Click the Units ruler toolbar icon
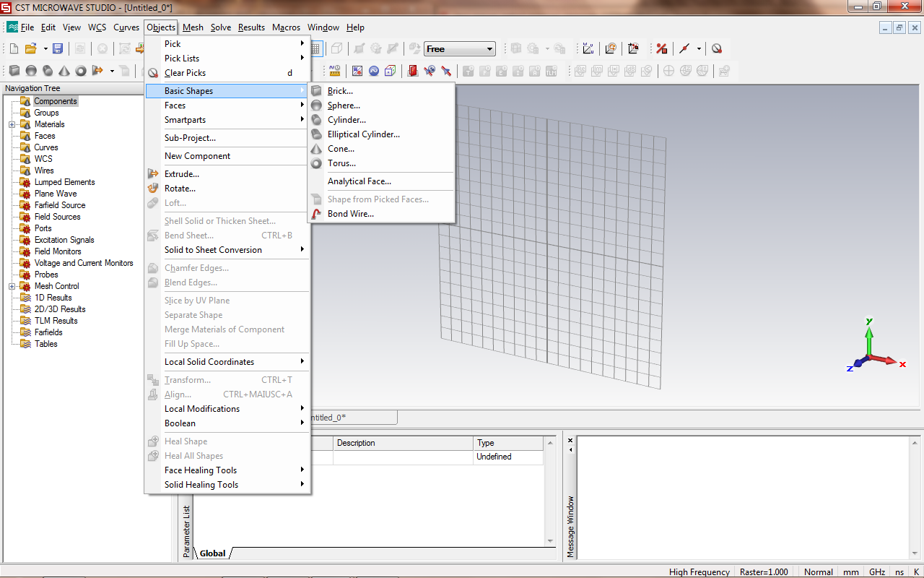This screenshot has width=924, height=578. click(x=335, y=70)
